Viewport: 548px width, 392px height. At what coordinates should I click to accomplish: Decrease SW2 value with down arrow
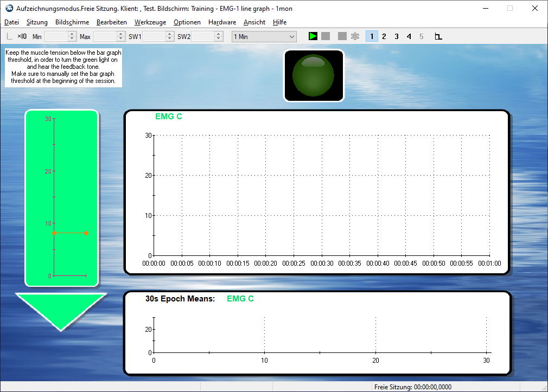(219, 39)
